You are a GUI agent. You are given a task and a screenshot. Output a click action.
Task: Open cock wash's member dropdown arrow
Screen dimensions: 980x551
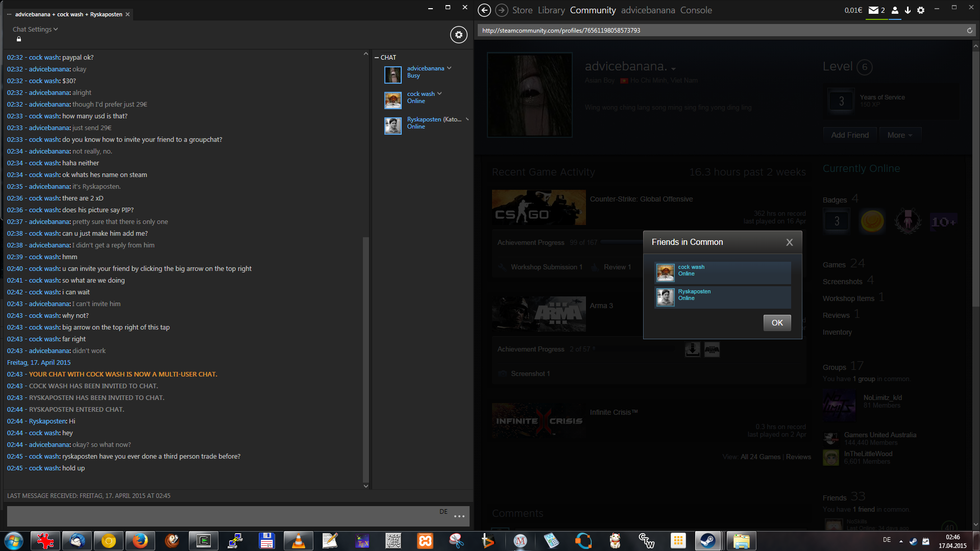click(439, 94)
